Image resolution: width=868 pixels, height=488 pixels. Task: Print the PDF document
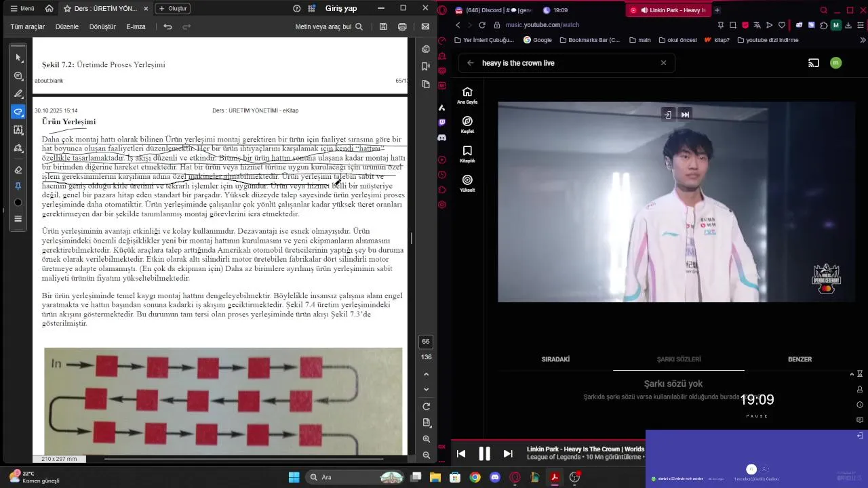point(402,26)
